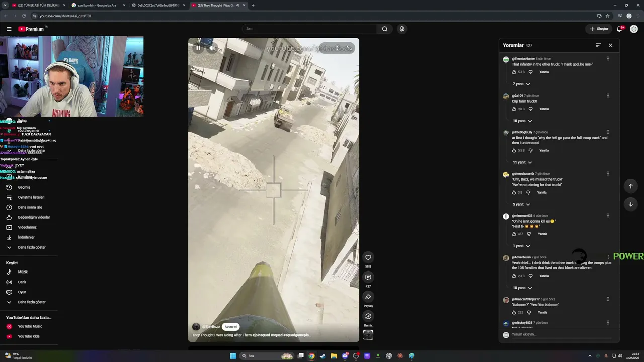Dislike the @ThumbsHunter comment
Image resolution: width=644 pixels, height=362 pixels.
pyautogui.click(x=530, y=72)
